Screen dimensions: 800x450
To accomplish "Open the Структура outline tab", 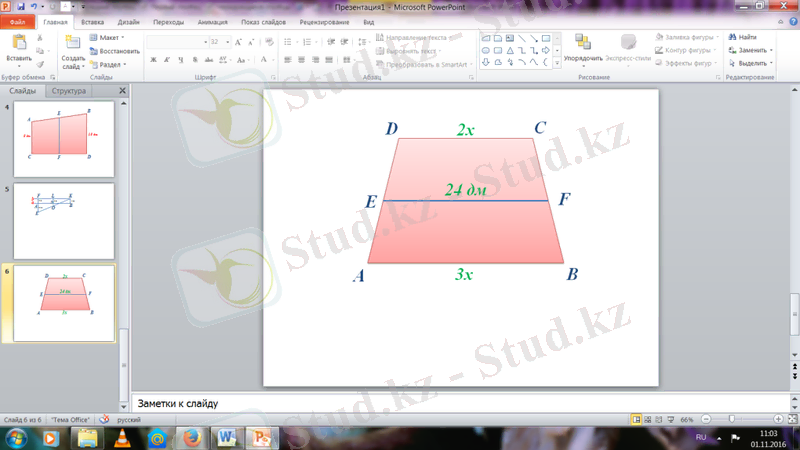I will (x=69, y=91).
